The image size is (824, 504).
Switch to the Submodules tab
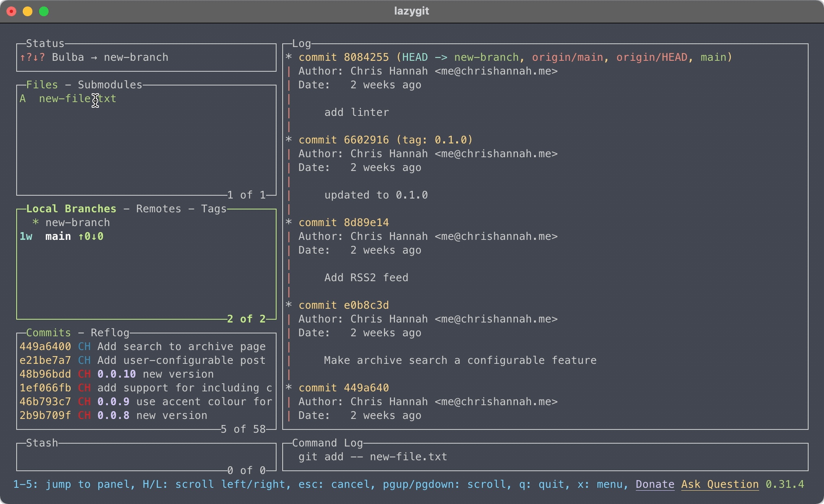click(x=110, y=85)
